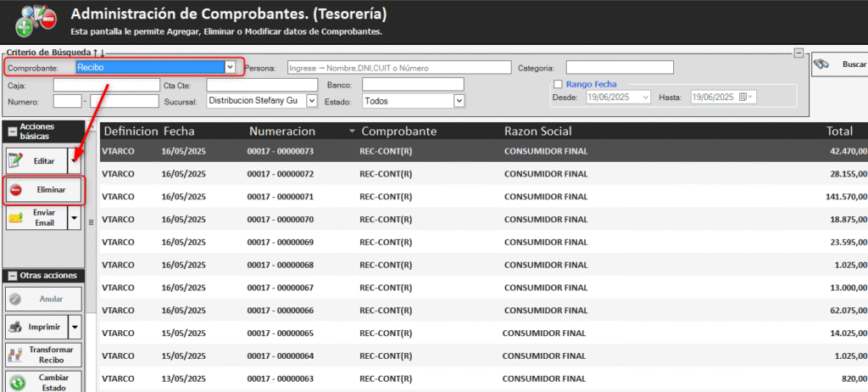The width and height of the screenshot is (868, 392).
Task: Click the red Eliminar icon
Action: 18,189
